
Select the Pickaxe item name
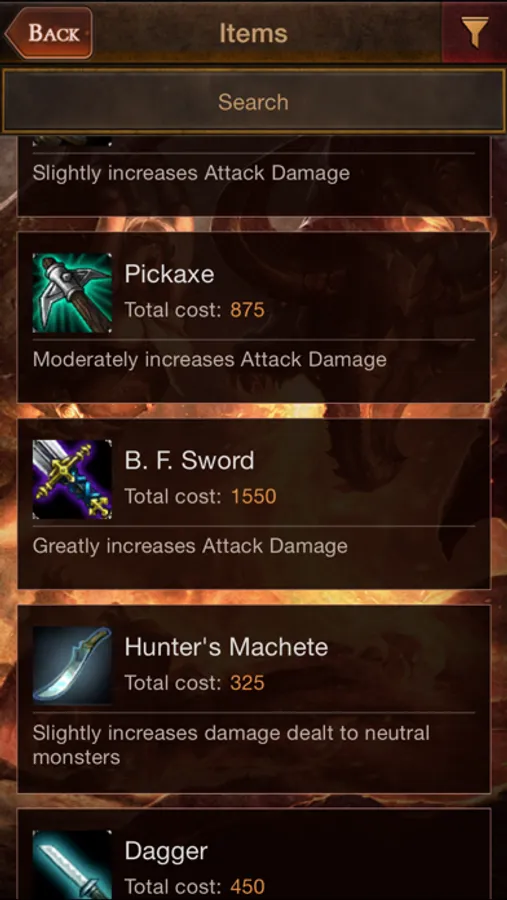pyautogui.click(x=169, y=274)
